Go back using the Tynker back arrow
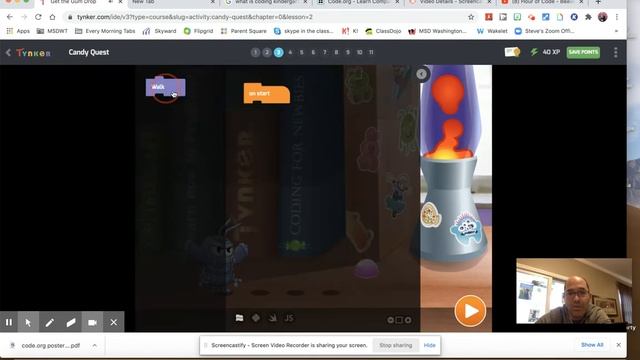The height and width of the screenshot is (360, 640). (8, 52)
